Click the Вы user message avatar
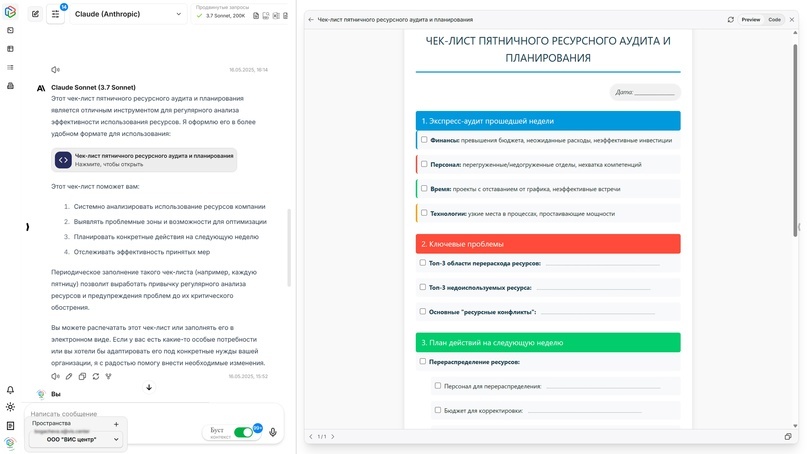This screenshot has height=454, width=807. (x=41, y=394)
